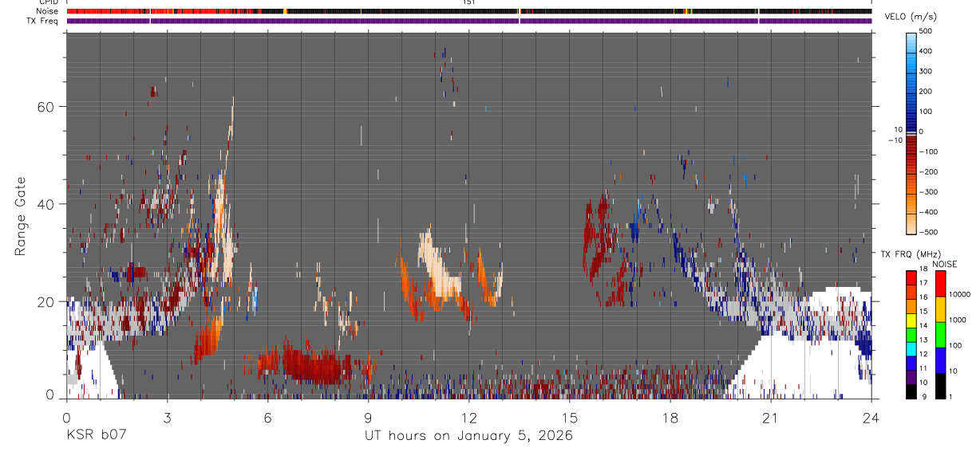The height and width of the screenshot is (452, 980).
Task: Click the TX frequency color bar
Action: (911, 335)
